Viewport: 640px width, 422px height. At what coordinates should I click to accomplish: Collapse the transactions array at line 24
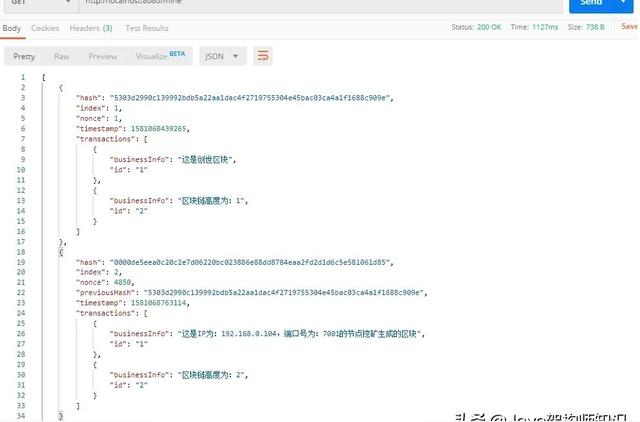(145, 313)
